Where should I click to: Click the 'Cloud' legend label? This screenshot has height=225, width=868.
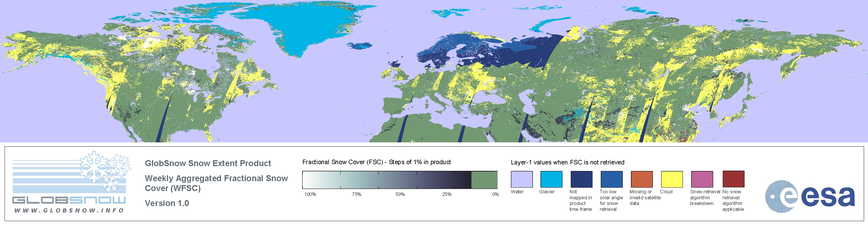pos(666,192)
